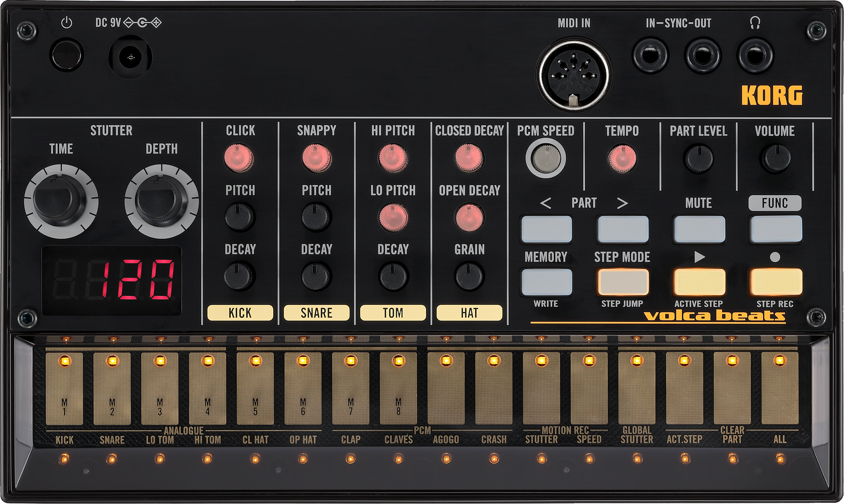
Task: Click the PCM SPEED knob
Action: pos(546,159)
